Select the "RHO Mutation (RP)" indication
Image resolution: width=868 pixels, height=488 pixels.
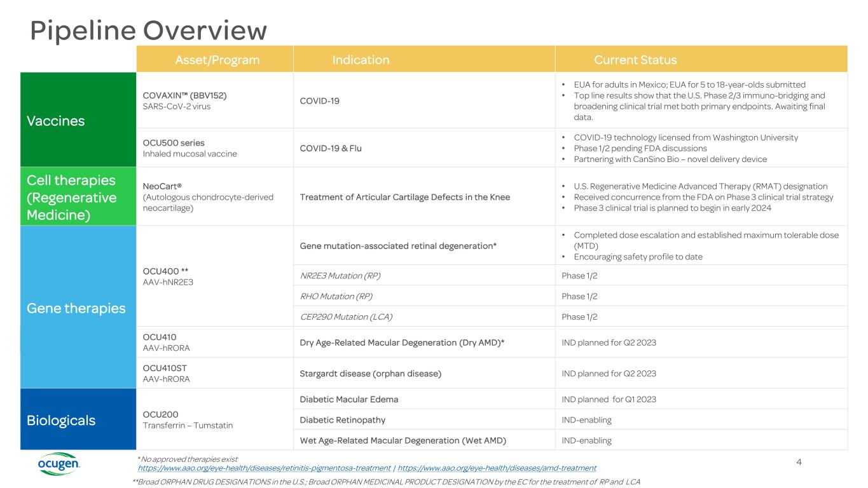[x=336, y=296]
